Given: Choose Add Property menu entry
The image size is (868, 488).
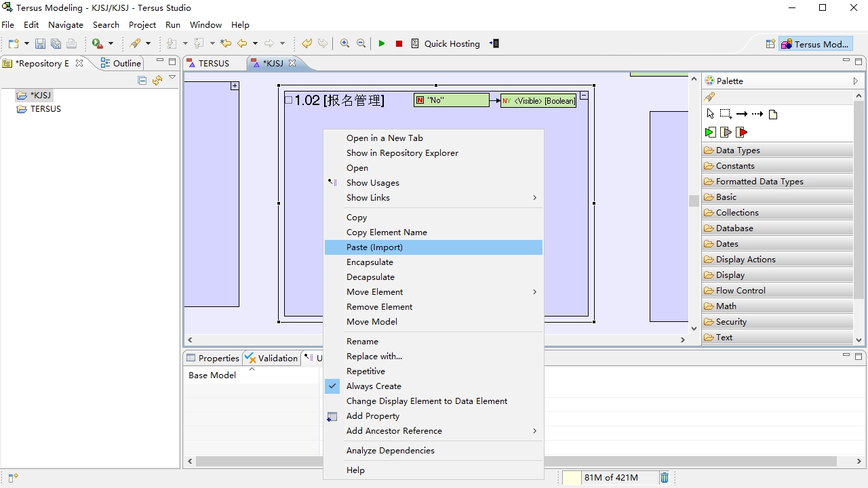Looking at the screenshot, I should [434, 416].
